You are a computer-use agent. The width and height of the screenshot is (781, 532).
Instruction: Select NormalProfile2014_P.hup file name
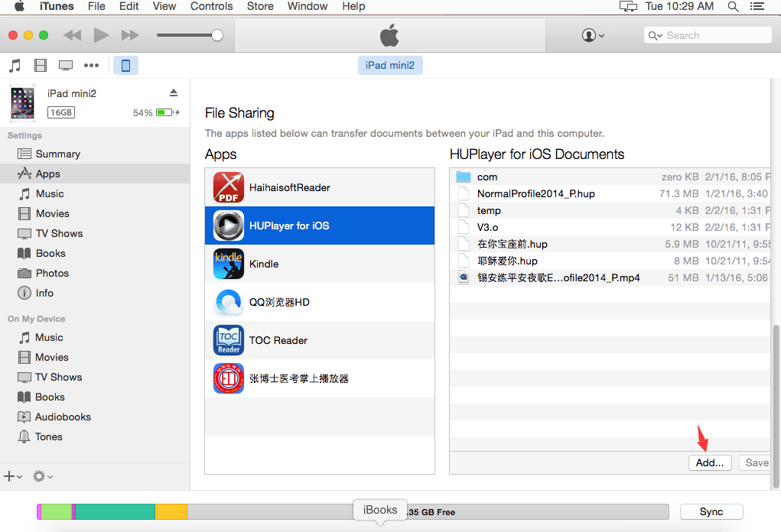coord(536,193)
